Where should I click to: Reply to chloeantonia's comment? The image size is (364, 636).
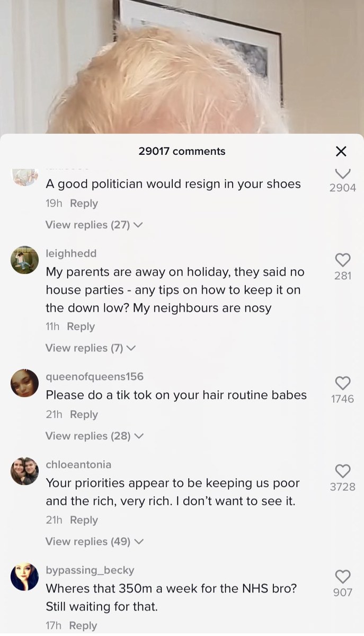(x=84, y=520)
